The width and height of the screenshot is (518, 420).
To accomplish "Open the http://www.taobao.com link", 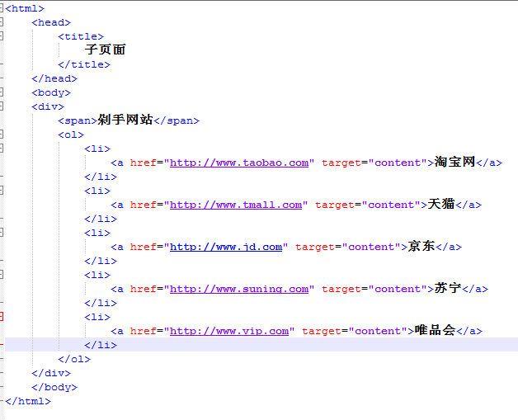I will click(239, 163).
